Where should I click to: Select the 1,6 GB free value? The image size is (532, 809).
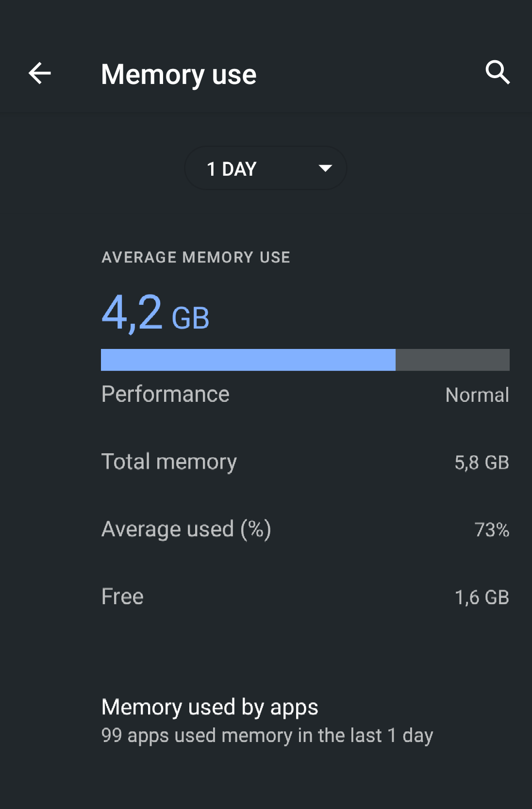482,597
